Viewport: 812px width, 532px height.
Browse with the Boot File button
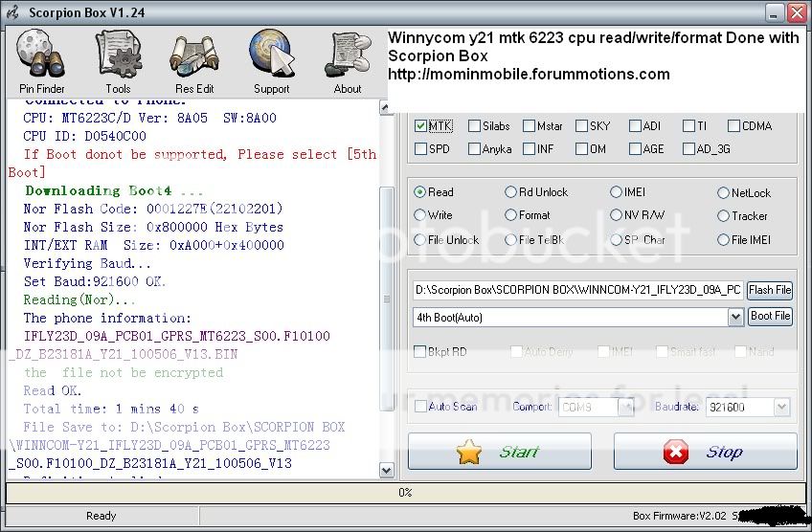[x=770, y=316]
